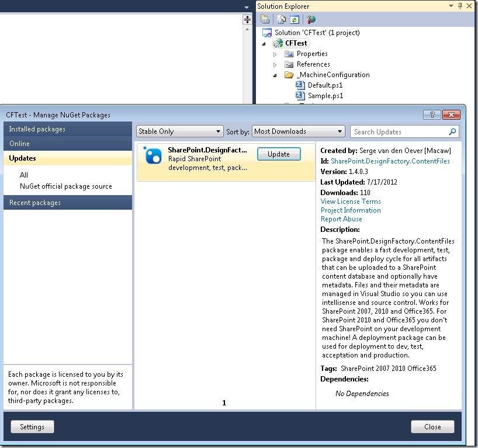Open the SharePoint.DesignFactory.ContentFiles Id link
The width and height of the screenshot is (478, 448).
coord(390,161)
